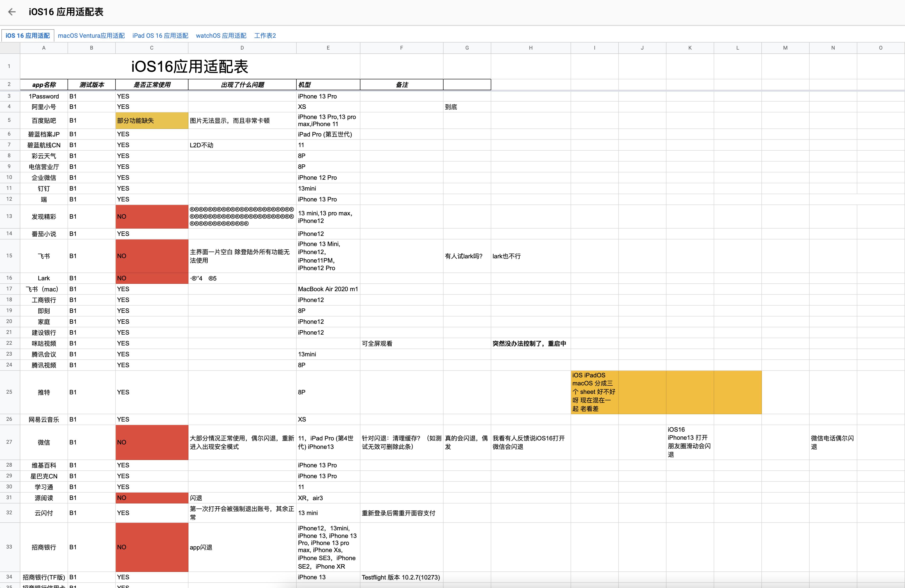The height and width of the screenshot is (588, 905).
Task: Click the iOS16应用适配表 title cell
Action: tap(189, 67)
